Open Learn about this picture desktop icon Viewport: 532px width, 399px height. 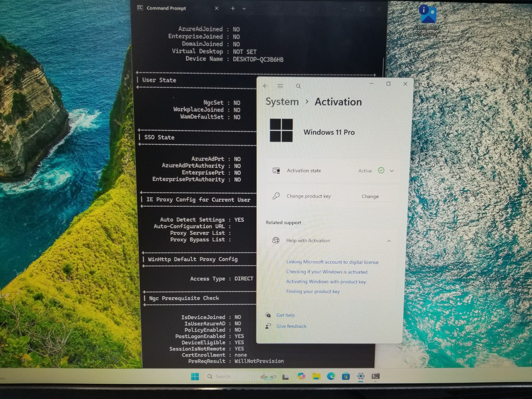[427, 20]
